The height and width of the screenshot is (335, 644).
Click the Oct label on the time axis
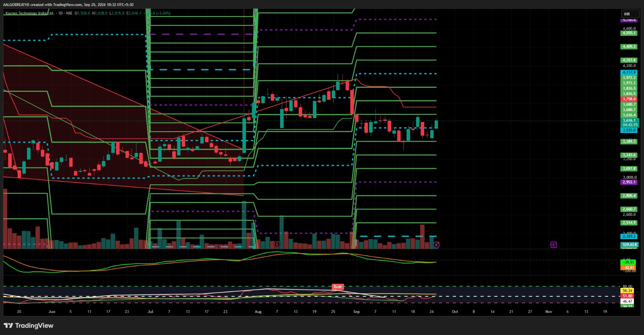pos(455,312)
